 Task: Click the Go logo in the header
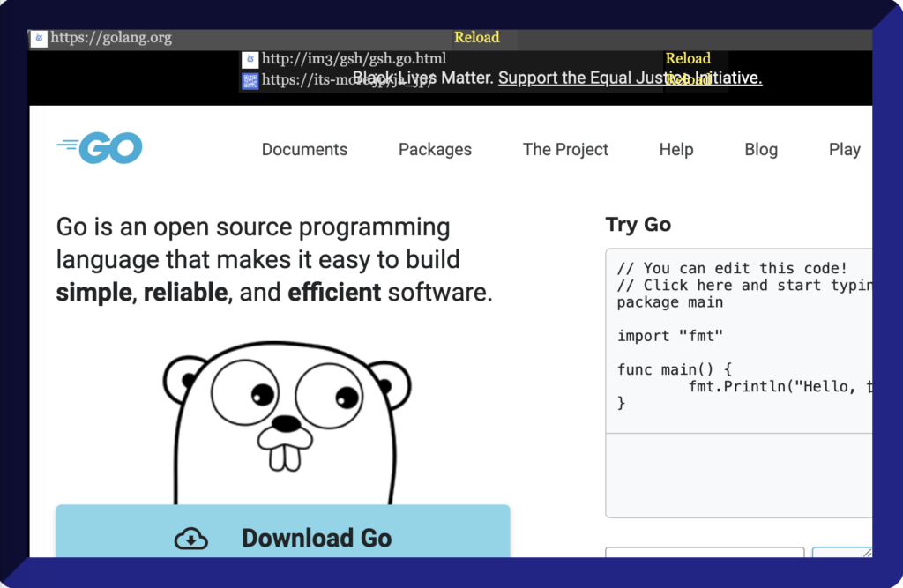pyautogui.click(x=100, y=148)
